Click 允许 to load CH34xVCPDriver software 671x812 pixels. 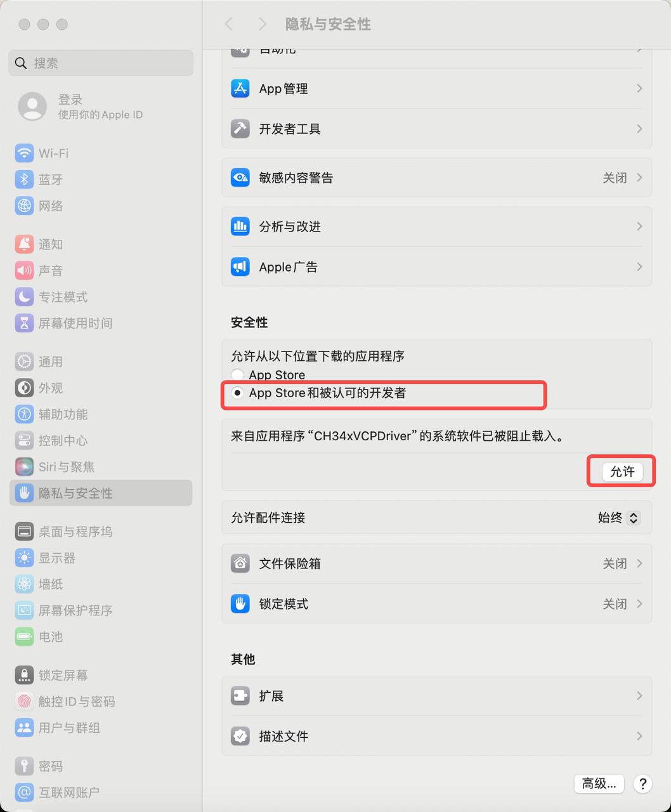tap(622, 471)
